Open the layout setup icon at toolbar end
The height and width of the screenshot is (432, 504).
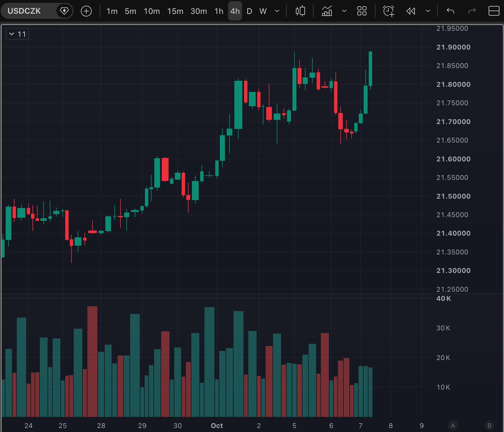pos(493,11)
